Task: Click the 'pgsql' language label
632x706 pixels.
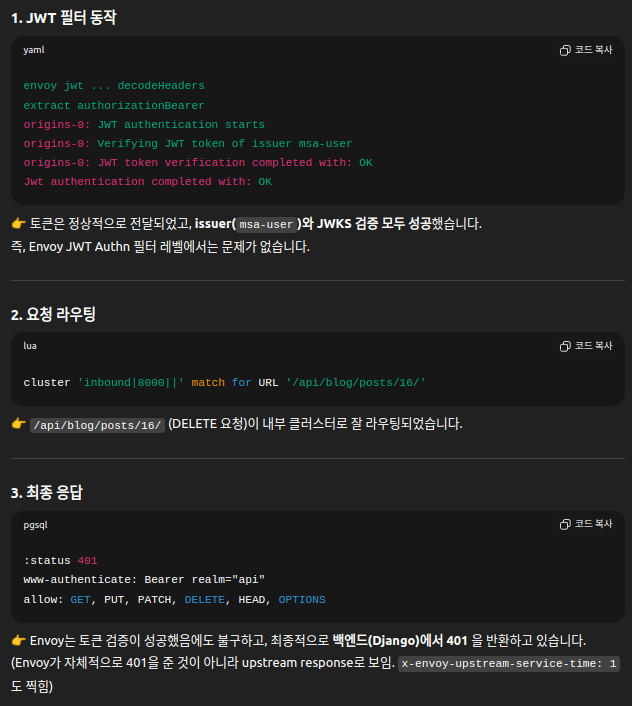Action: point(36,524)
